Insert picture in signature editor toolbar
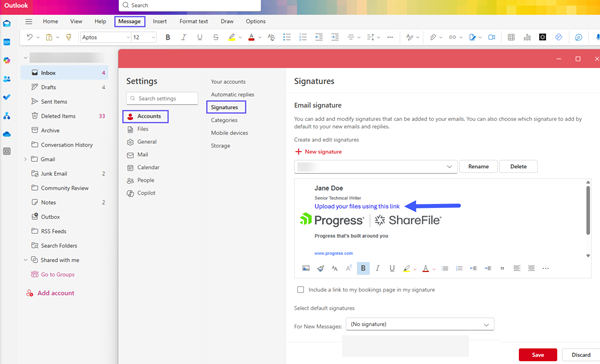The height and width of the screenshot is (364, 600). point(306,268)
